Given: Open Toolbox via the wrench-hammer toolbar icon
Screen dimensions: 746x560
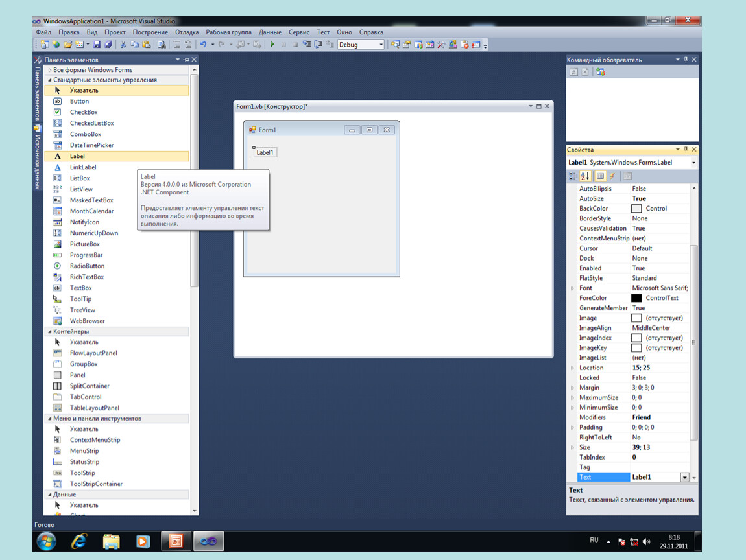Looking at the screenshot, I should click(x=441, y=45).
